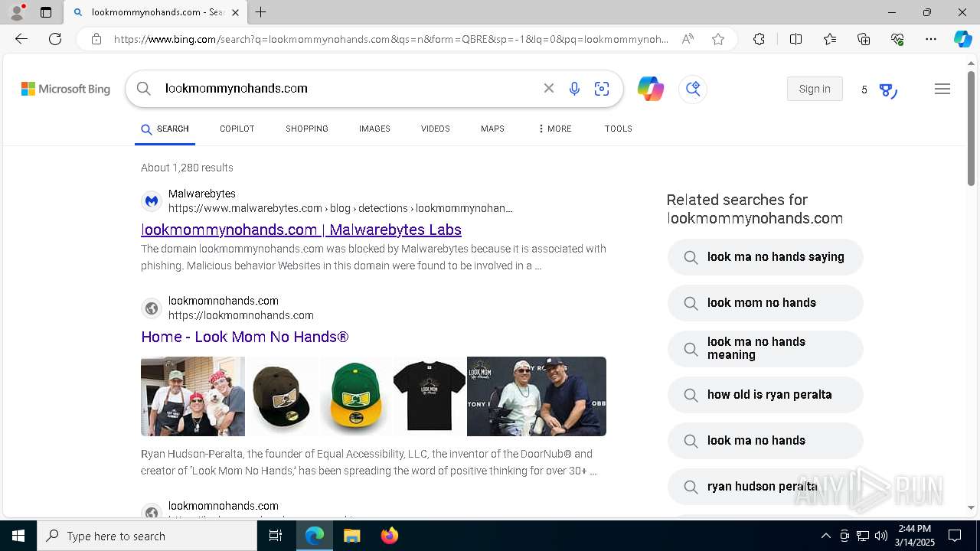
Task: Open the two men photo thumbnail
Action: [537, 396]
